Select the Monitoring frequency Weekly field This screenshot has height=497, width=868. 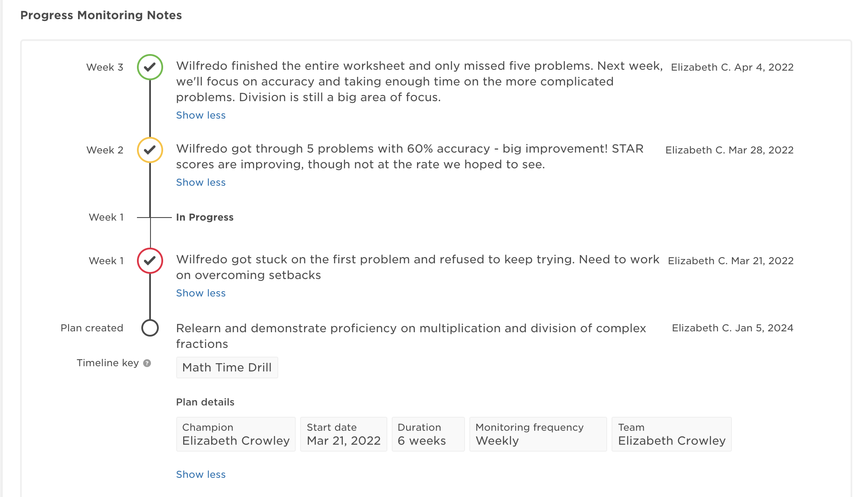537,434
